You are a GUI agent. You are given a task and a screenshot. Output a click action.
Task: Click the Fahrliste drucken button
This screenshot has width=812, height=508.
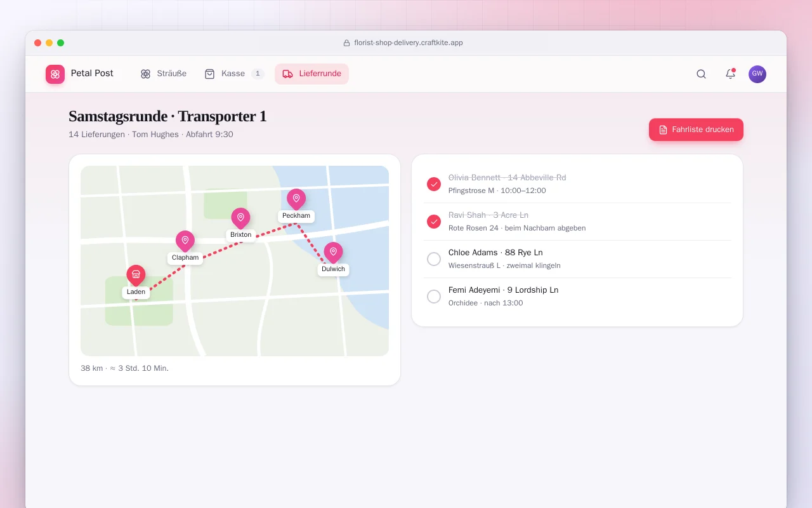(696, 130)
